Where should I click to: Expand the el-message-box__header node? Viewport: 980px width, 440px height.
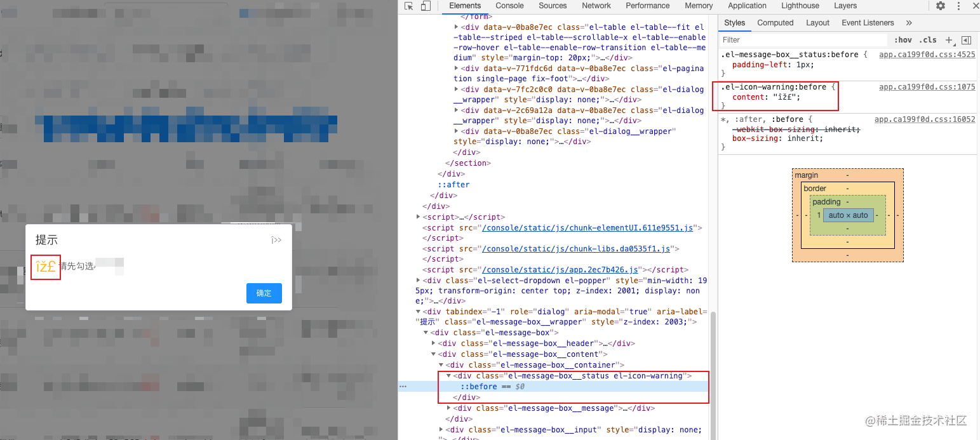pyautogui.click(x=433, y=343)
